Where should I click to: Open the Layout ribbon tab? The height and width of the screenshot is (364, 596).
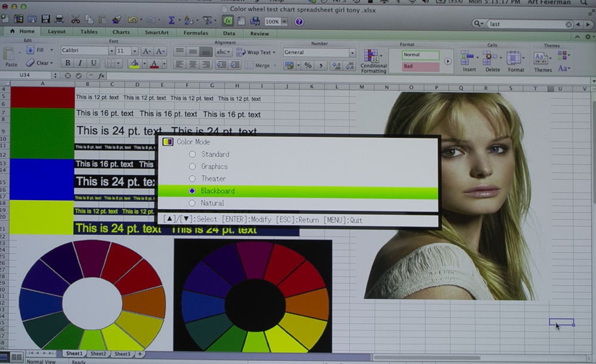(57, 32)
